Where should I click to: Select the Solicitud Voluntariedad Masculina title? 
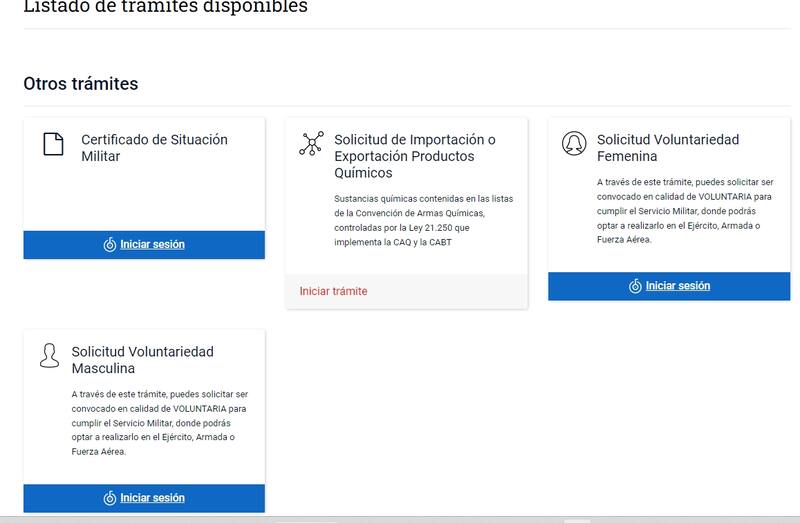point(142,360)
